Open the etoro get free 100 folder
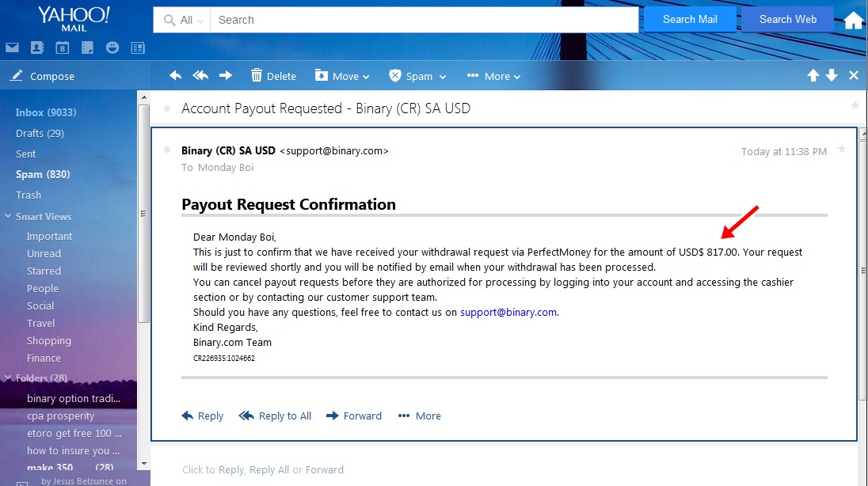The width and height of the screenshot is (868, 486). 74,434
